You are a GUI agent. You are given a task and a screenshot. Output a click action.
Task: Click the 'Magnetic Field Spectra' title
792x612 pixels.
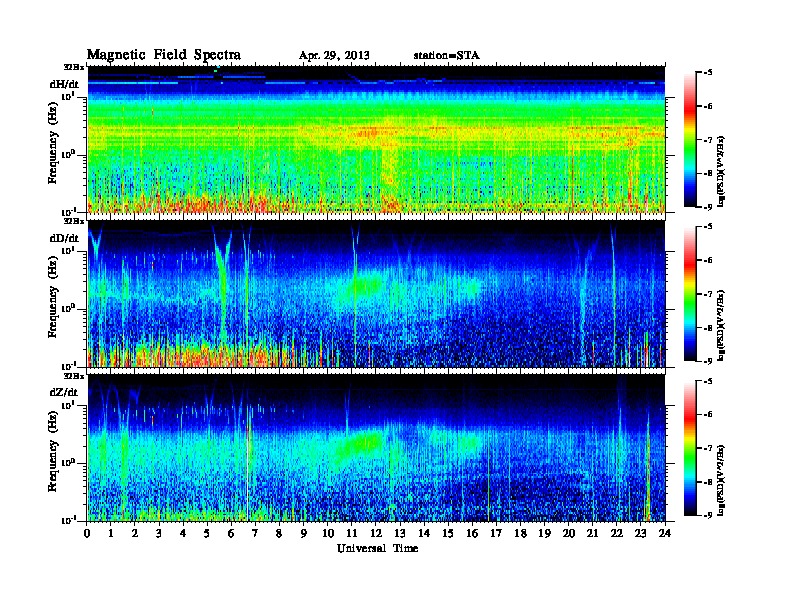tap(164, 55)
